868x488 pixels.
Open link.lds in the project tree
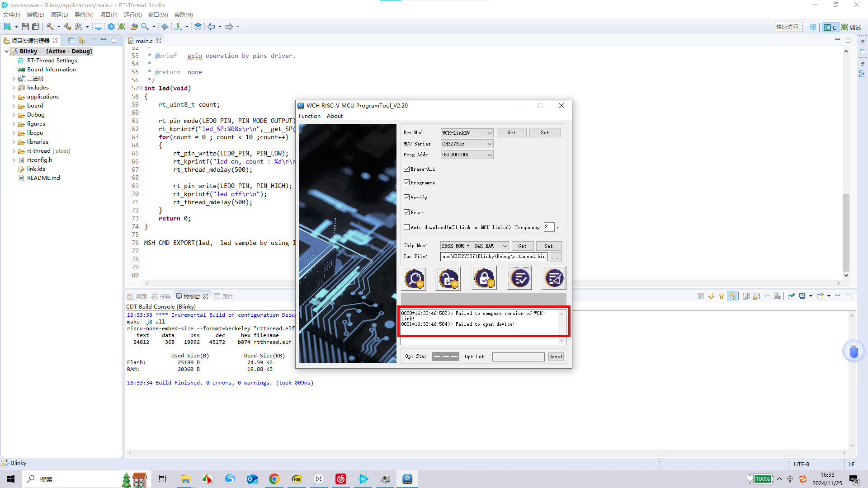tap(36, 169)
